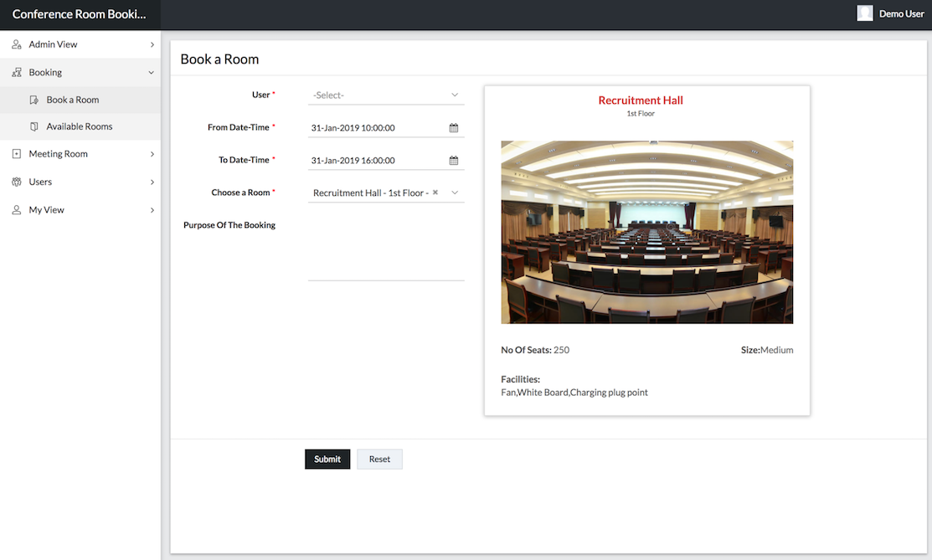Click the 'Facilities:' label in room card
Image resolution: width=932 pixels, height=560 pixels.
(521, 379)
